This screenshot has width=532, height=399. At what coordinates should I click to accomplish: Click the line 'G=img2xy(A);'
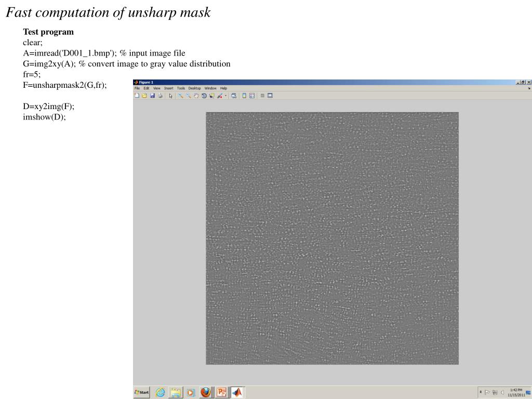[49, 64]
